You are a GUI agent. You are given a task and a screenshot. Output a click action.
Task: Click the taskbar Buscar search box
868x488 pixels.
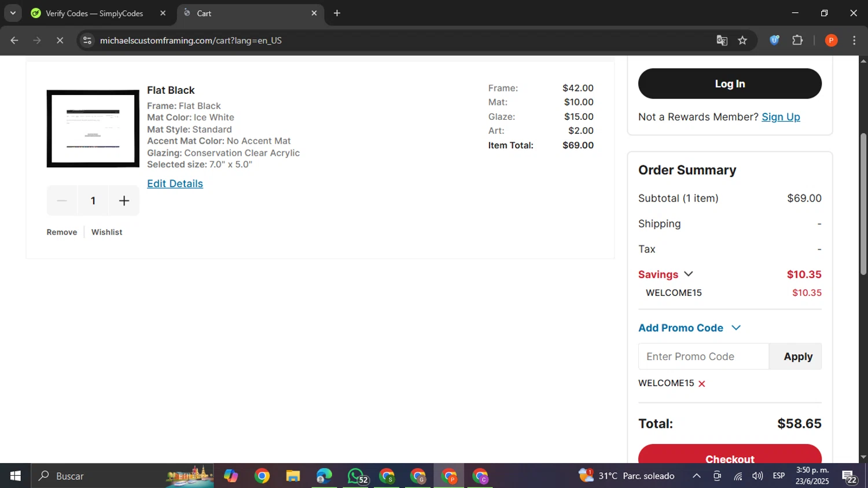[123, 476]
